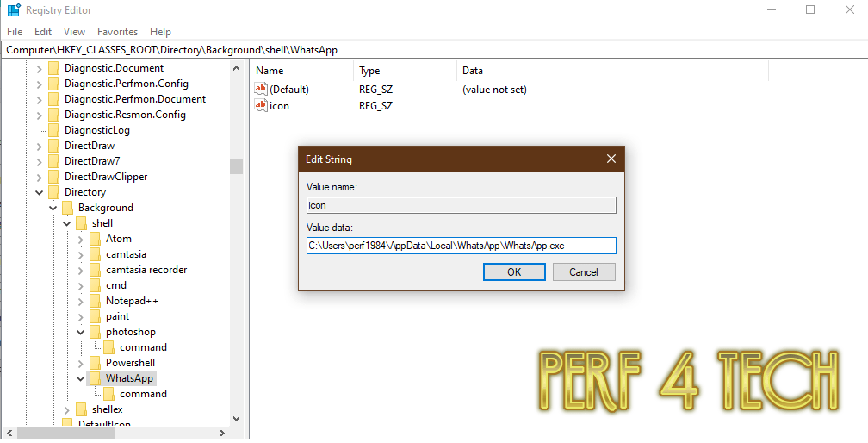
Task: Click the Atom key folder icon
Action: pos(96,239)
